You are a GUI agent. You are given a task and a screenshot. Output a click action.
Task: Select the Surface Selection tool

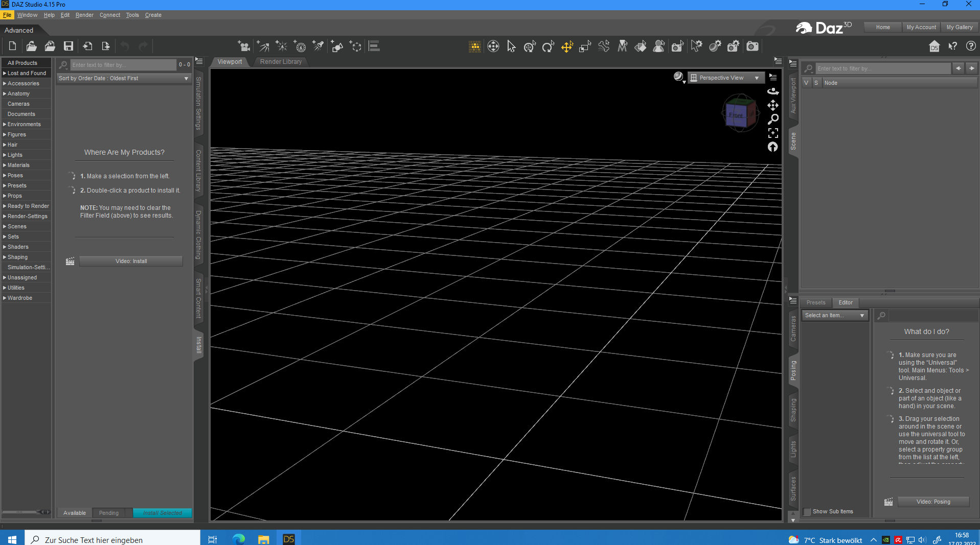641,46
